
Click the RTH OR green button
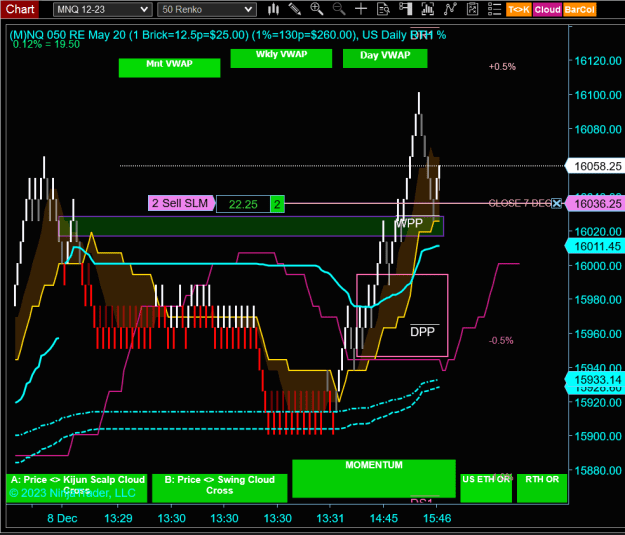coord(542,488)
